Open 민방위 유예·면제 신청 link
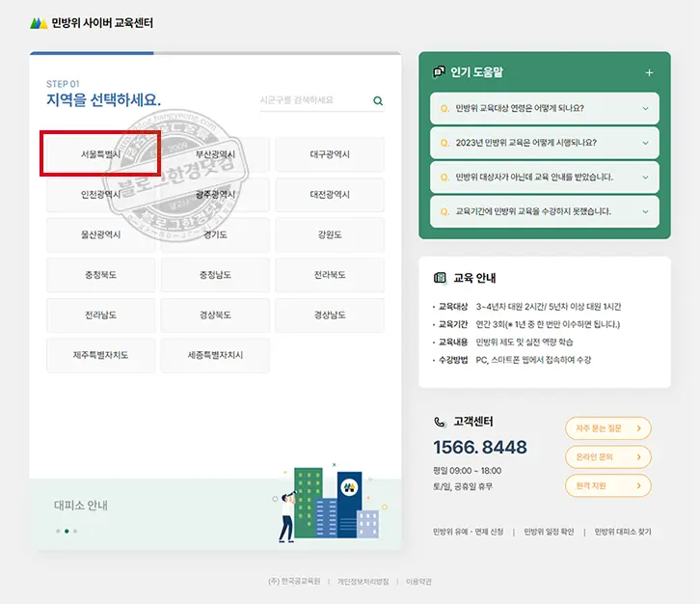The width and height of the screenshot is (700, 604). tap(469, 532)
